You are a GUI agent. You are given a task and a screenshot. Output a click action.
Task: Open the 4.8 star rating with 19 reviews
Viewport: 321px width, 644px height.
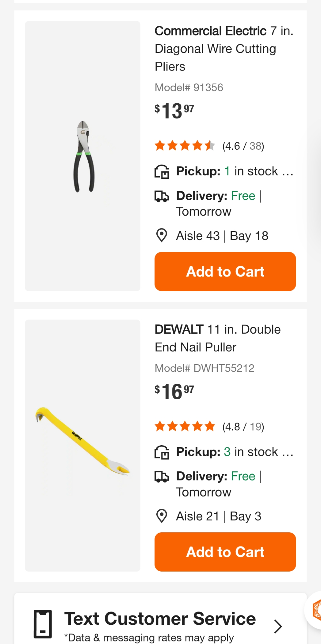click(x=209, y=427)
